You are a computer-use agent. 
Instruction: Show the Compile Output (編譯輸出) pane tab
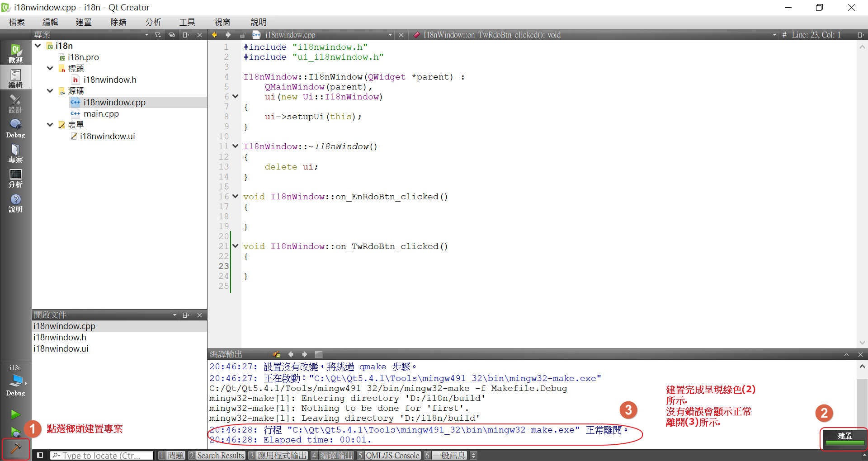tap(332, 456)
